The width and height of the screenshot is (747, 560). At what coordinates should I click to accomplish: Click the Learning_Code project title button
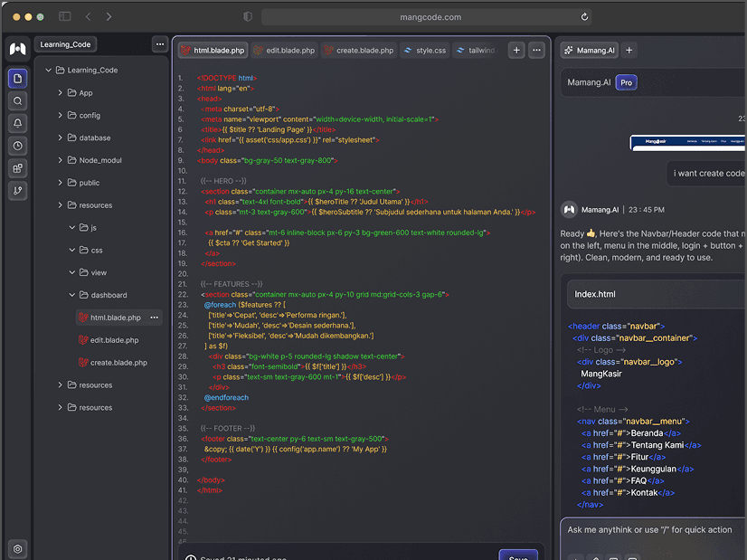(65, 44)
